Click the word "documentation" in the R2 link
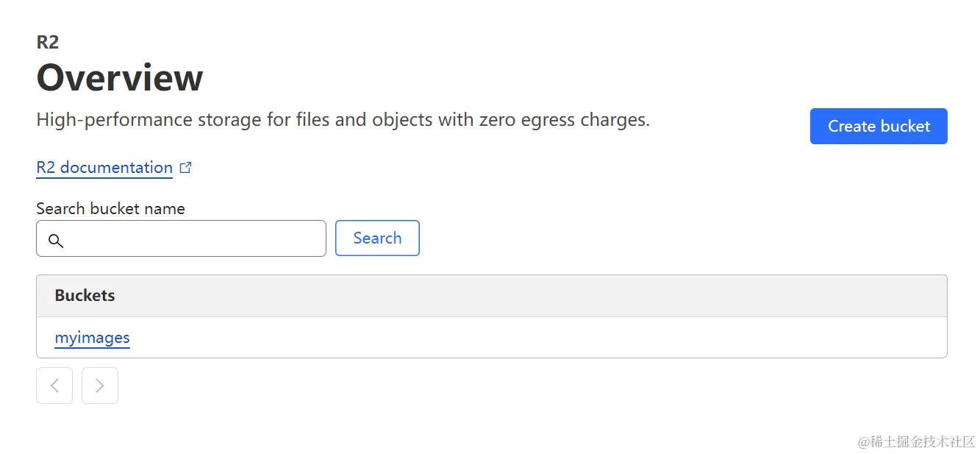 [x=116, y=168]
